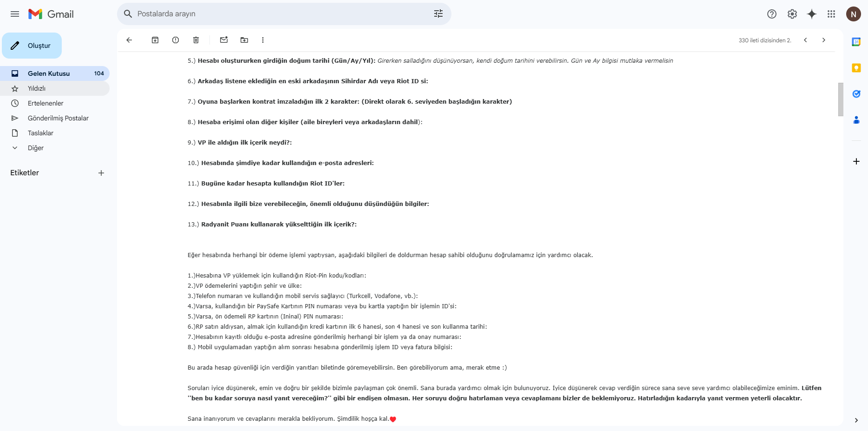
Task: Archive this email
Action: coord(155,40)
